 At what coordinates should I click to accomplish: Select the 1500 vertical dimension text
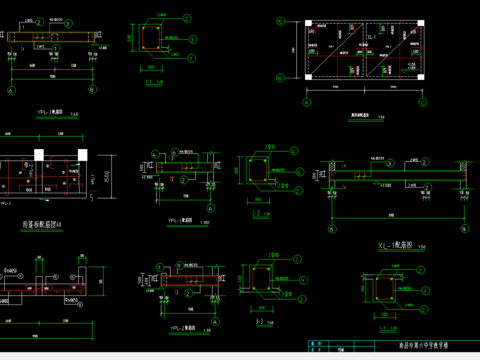click(x=107, y=177)
